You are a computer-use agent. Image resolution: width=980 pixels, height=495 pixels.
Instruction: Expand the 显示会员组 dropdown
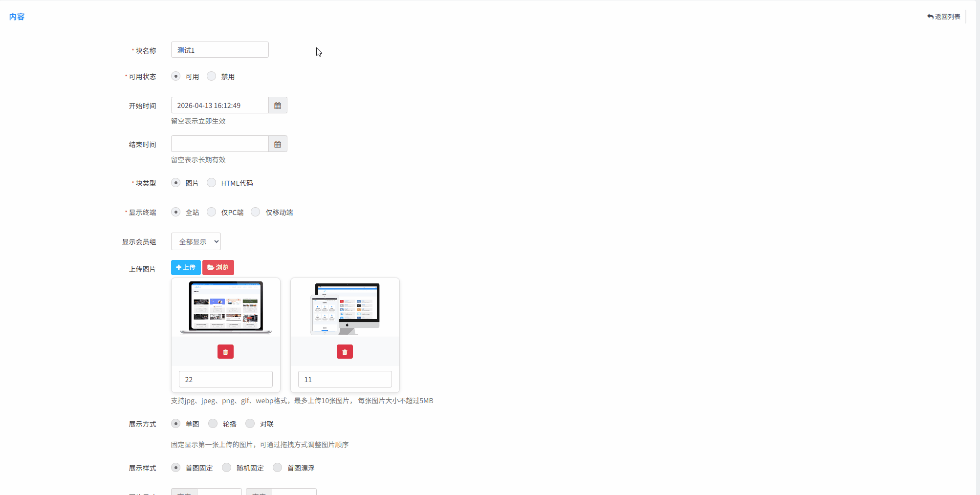click(x=196, y=241)
